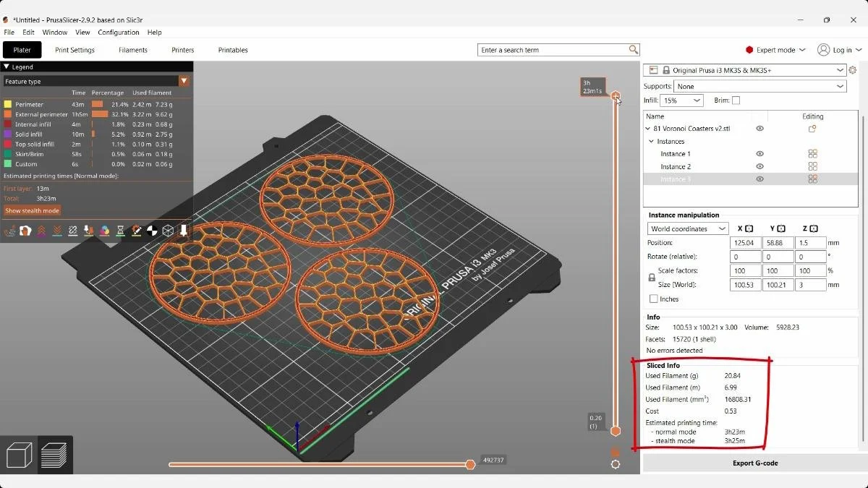Click Show stealth mode button

pos(32,210)
